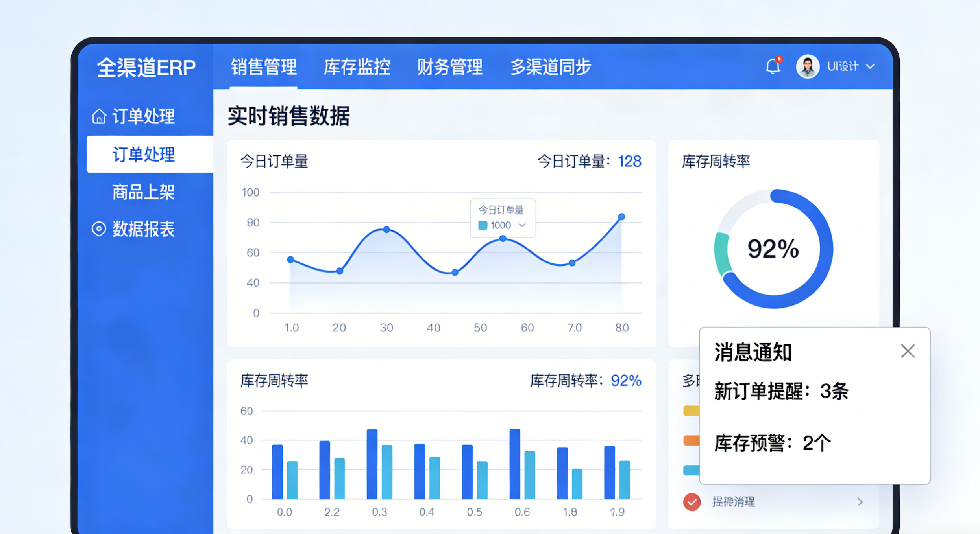Click the user avatar picture

click(807, 66)
